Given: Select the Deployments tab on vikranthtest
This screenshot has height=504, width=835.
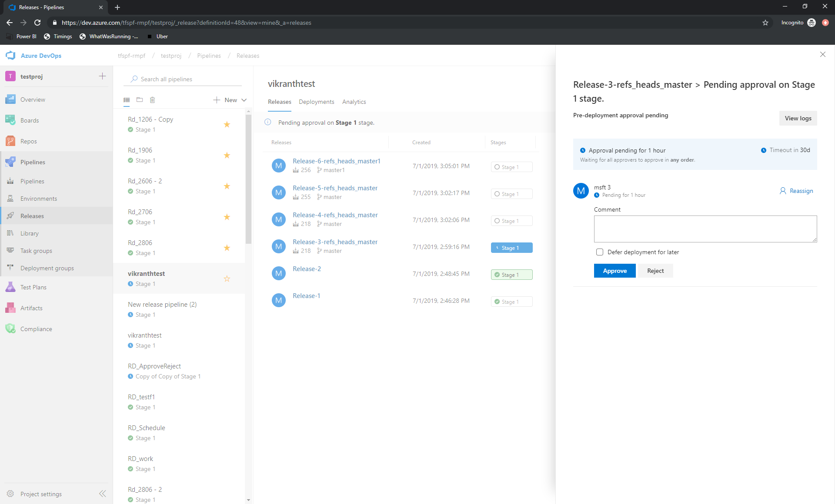Looking at the screenshot, I should (x=316, y=102).
